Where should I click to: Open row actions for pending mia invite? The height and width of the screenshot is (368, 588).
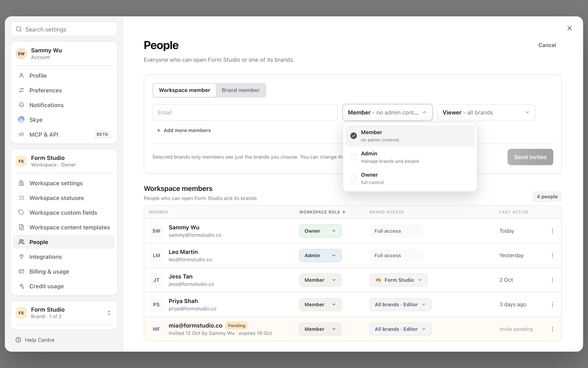pos(552,329)
